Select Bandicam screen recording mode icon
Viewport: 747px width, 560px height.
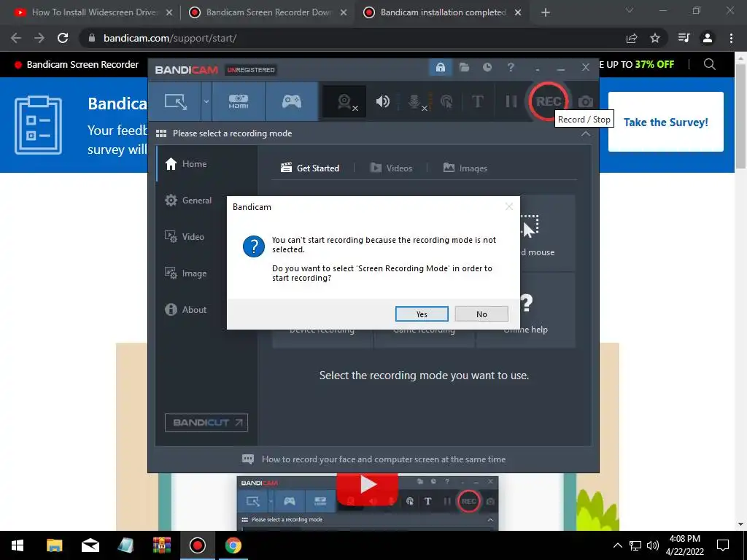(175, 101)
